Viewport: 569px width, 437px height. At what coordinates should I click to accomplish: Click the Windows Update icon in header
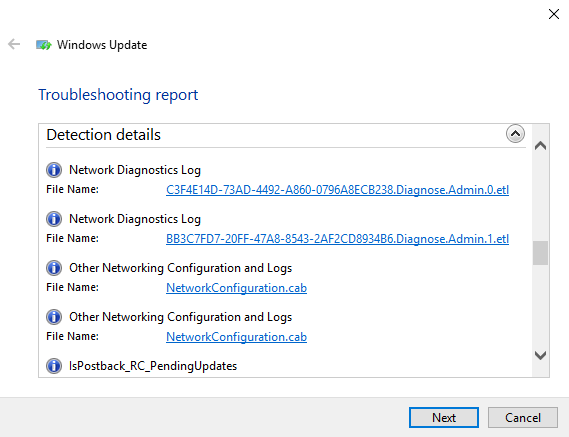pyautogui.click(x=44, y=45)
